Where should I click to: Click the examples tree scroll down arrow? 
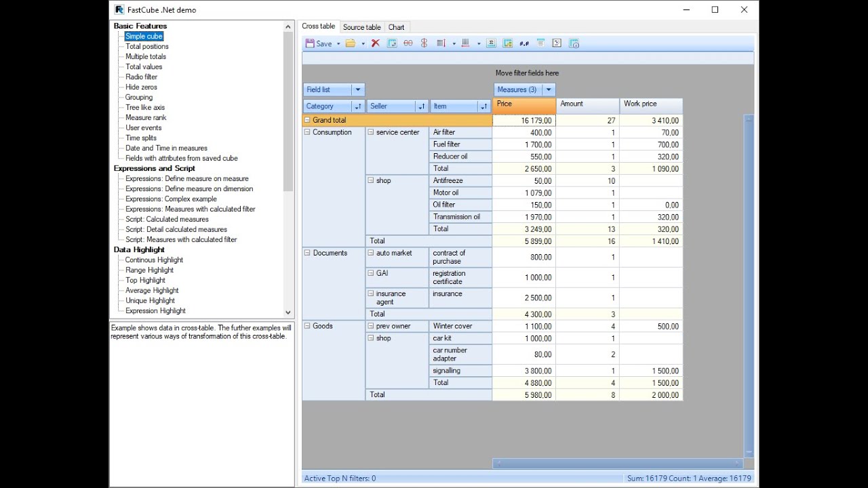tap(288, 312)
